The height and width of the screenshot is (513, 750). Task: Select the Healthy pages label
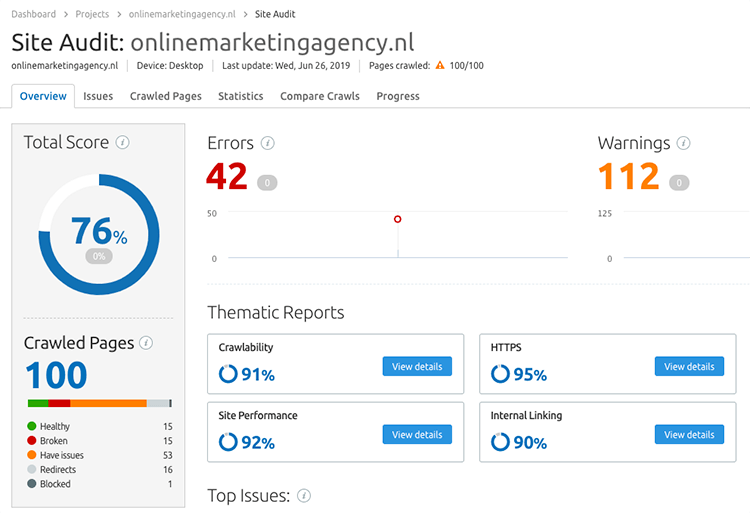point(55,426)
